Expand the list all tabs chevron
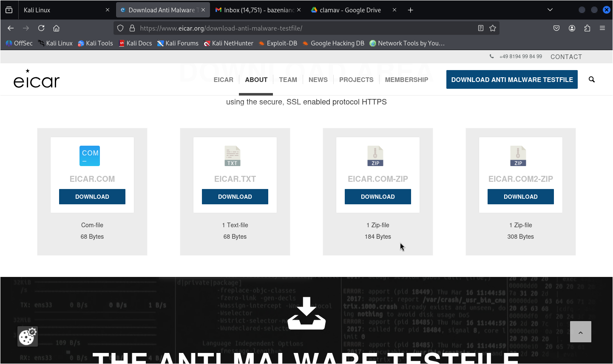 pos(550,10)
